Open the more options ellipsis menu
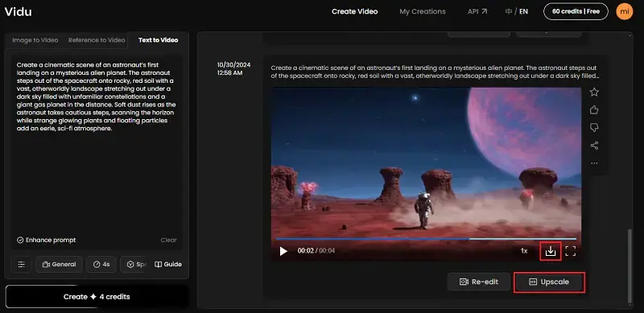Image resolution: width=644 pixels, height=313 pixels. pyautogui.click(x=594, y=163)
